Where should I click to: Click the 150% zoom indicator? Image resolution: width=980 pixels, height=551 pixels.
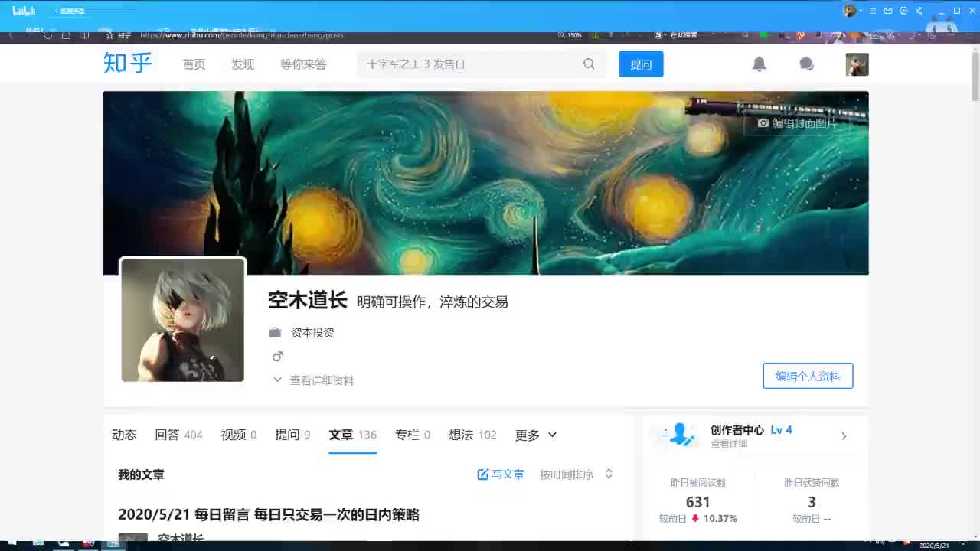pyautogui.click(x=570, y=35)
